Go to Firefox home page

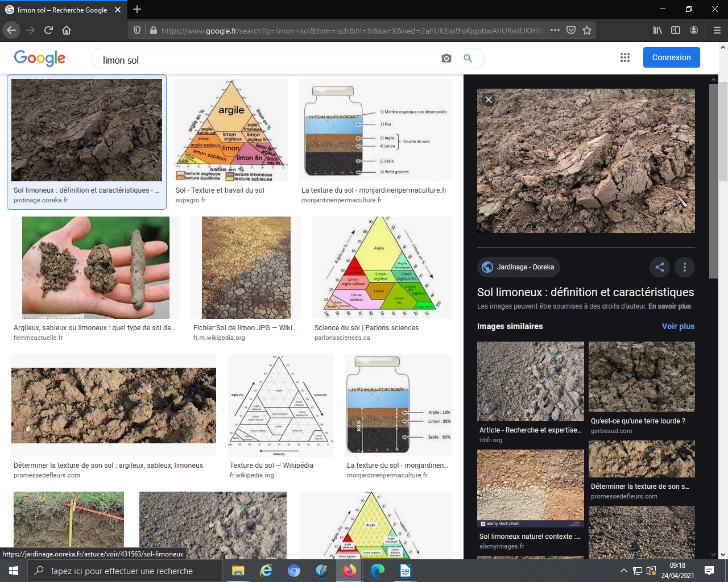pos(67,30)
